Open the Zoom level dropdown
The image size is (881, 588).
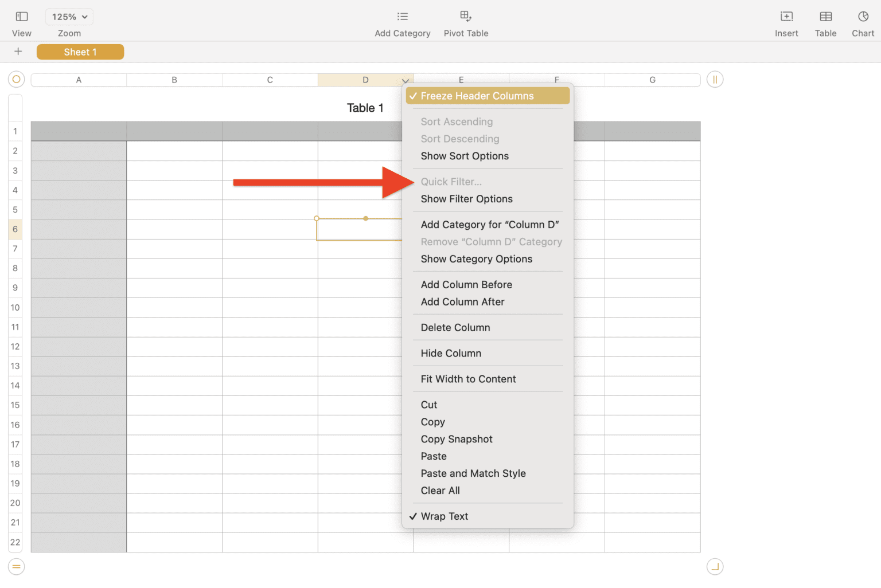69,17
